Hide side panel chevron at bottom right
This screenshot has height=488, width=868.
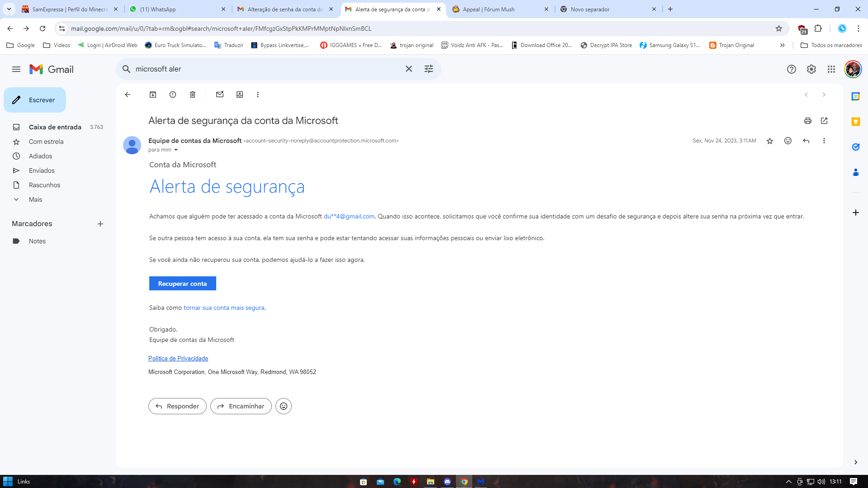coord(856,462)
